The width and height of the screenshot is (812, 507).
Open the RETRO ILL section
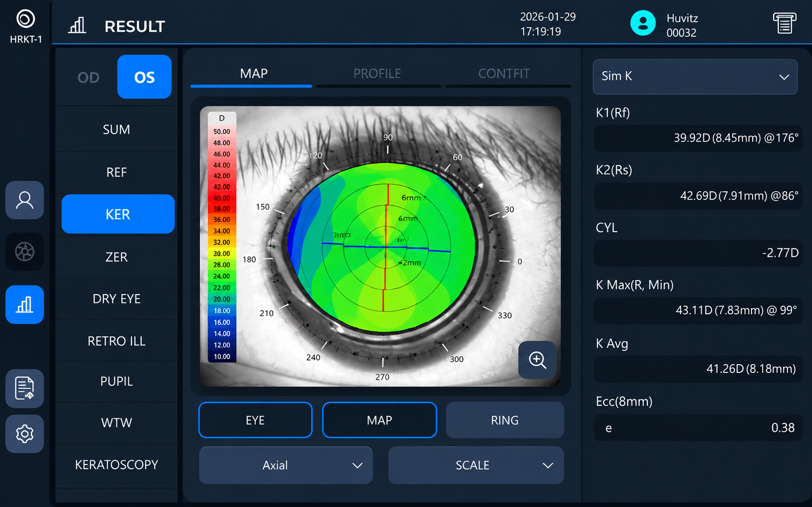click(117, 341)
